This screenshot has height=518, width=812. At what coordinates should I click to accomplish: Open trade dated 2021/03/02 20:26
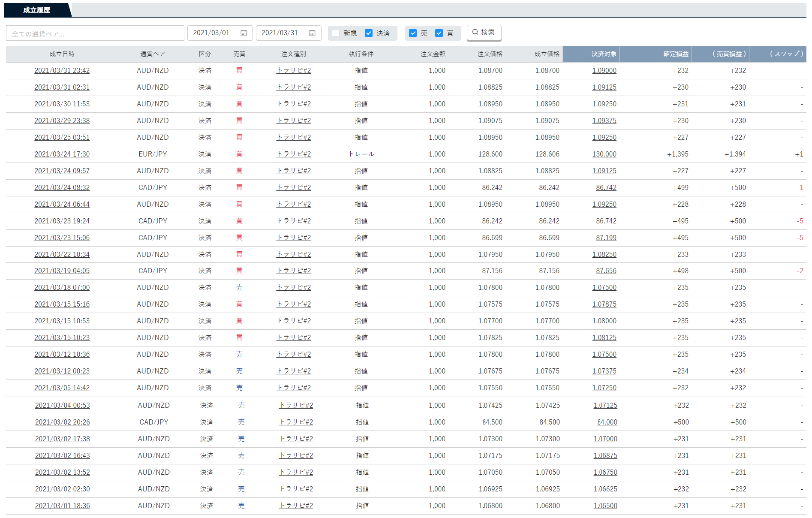(x=63, y=422)
